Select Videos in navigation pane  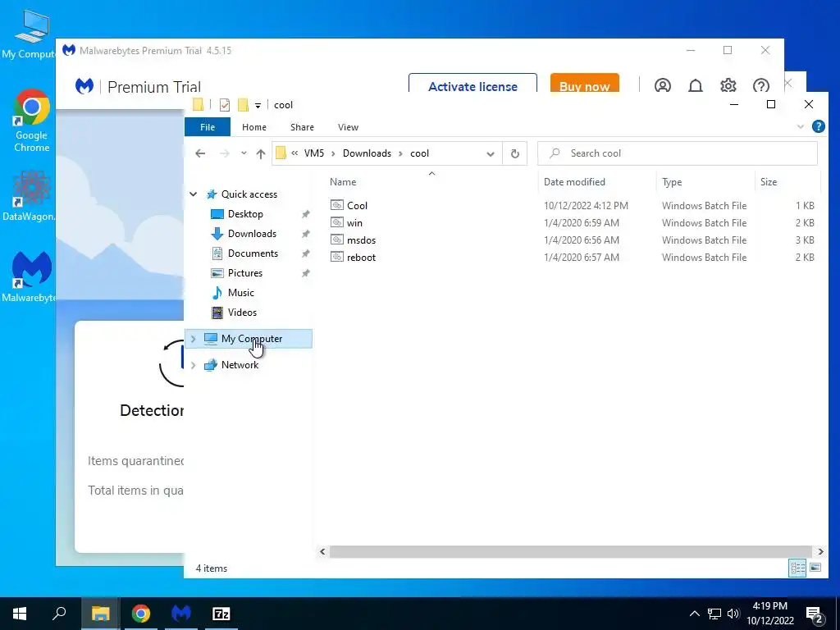coord(242,313)
